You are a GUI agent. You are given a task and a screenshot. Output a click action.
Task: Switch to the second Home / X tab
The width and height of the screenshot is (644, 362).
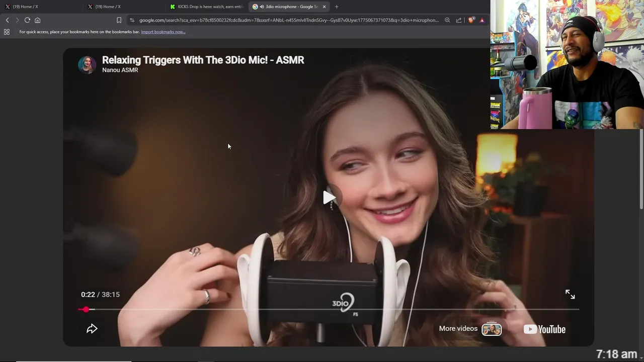pyautogui.click(x=125, y=7)
